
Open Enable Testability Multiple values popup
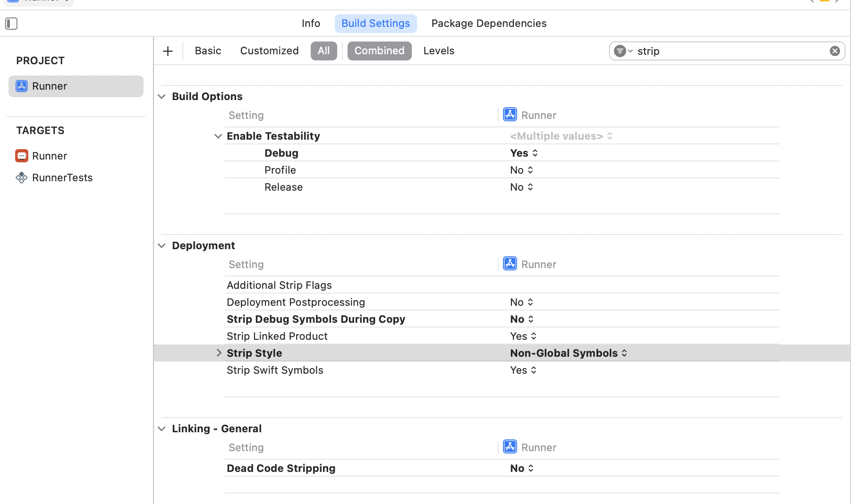coord(561,136)
